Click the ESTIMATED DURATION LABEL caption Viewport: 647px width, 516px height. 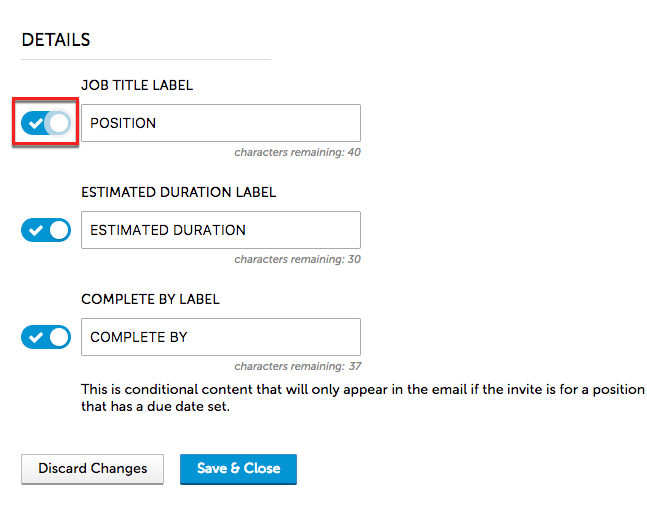[178, 192]
